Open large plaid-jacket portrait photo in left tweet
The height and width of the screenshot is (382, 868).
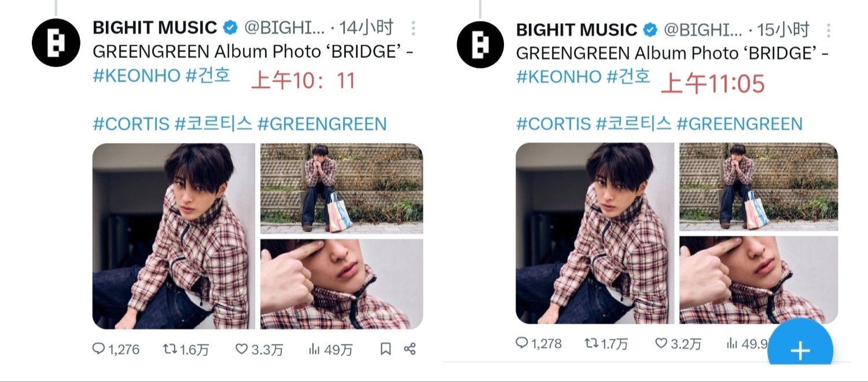(174, 236)
